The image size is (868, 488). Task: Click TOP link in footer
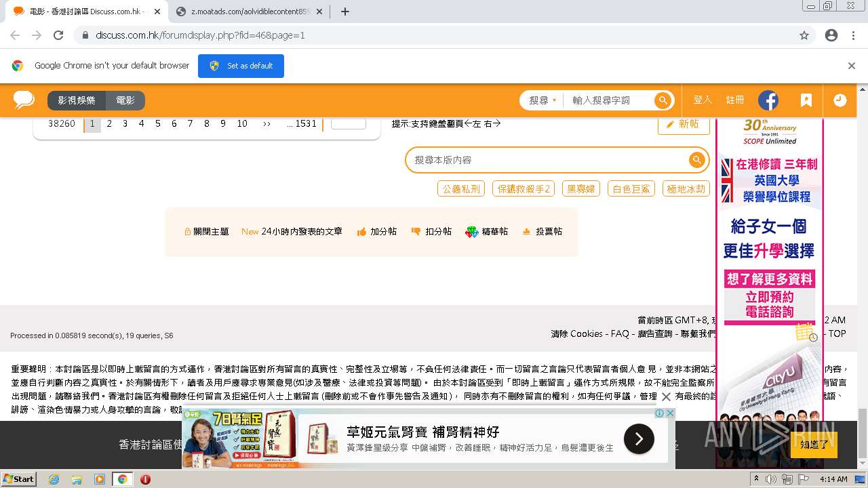pyautogui.click(x=837, y=333)
